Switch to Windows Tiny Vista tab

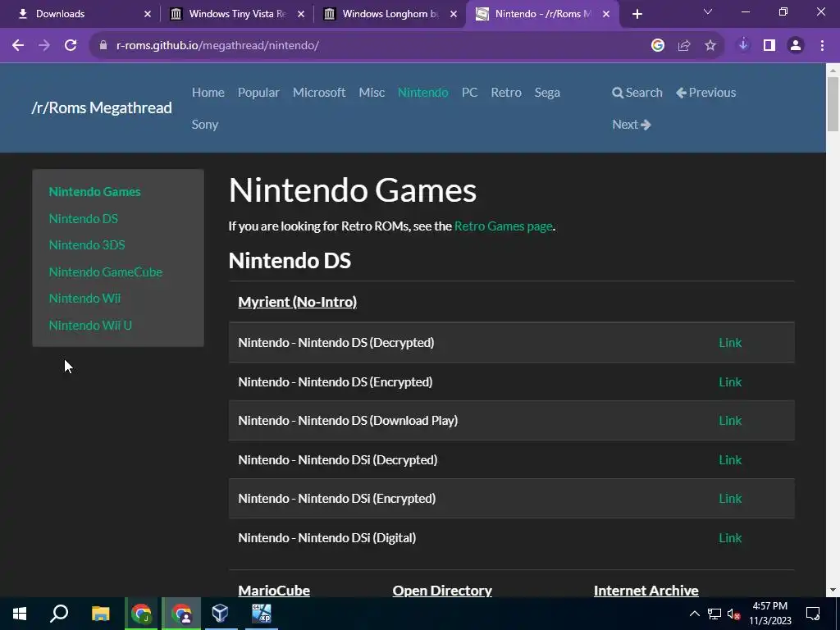(x=235, y=14)
